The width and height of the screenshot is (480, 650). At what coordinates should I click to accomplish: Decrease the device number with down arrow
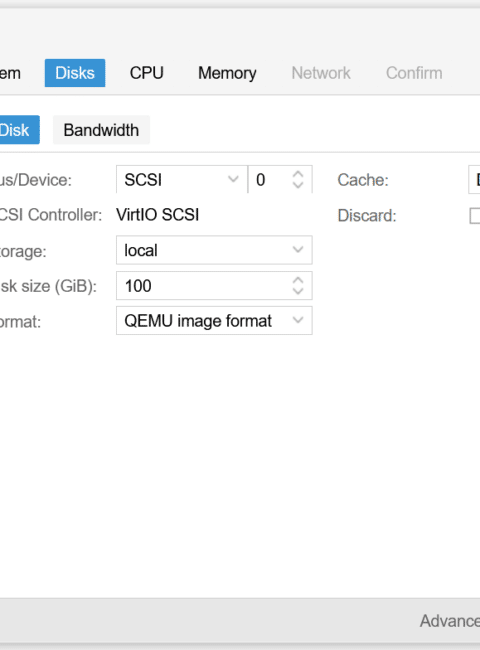tap(298, 185)
